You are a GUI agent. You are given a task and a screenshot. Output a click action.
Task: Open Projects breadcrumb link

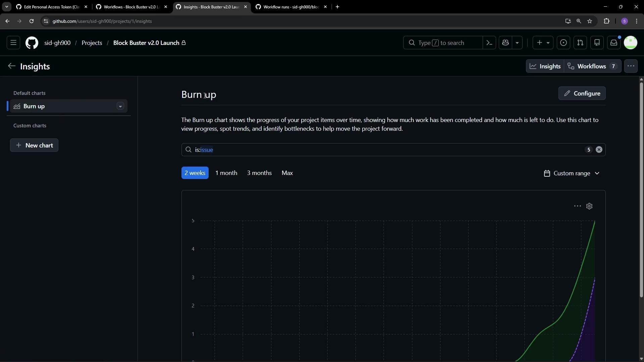92,43
